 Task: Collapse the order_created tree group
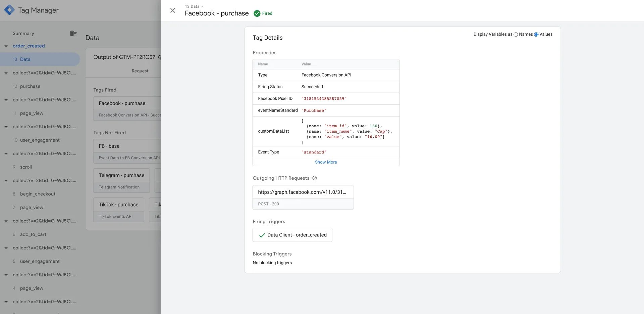(6, 46)
